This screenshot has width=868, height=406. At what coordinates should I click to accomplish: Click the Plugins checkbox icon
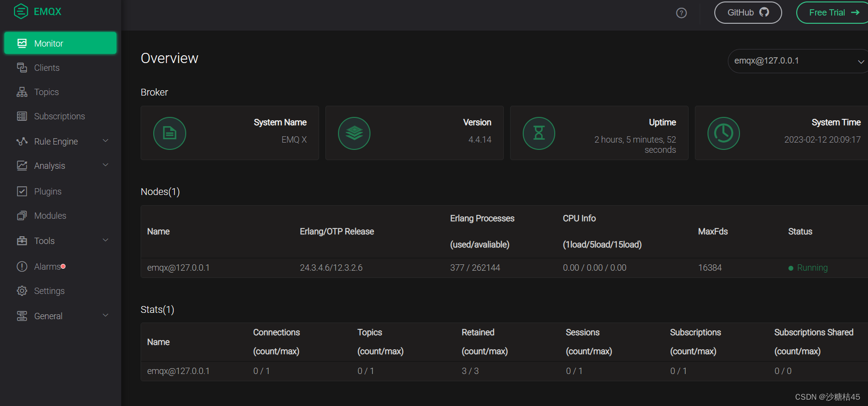click(x=22, y=191)
